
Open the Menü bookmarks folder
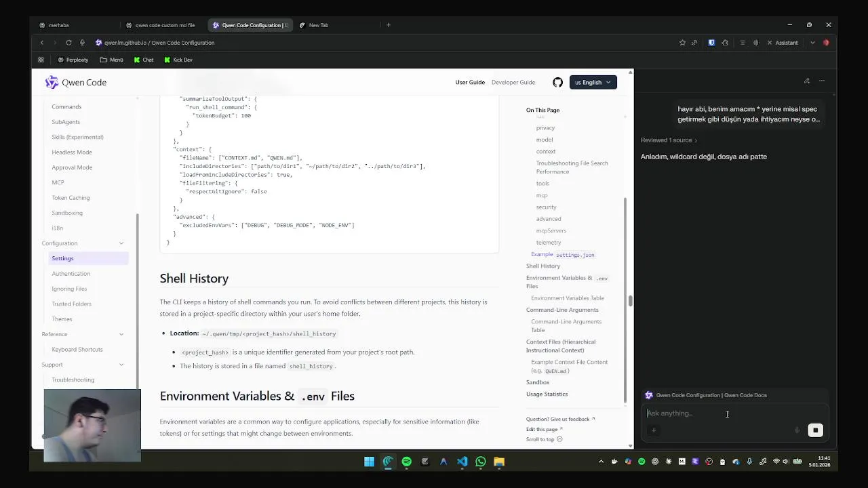pyautogui.click(x=111, y=60)
